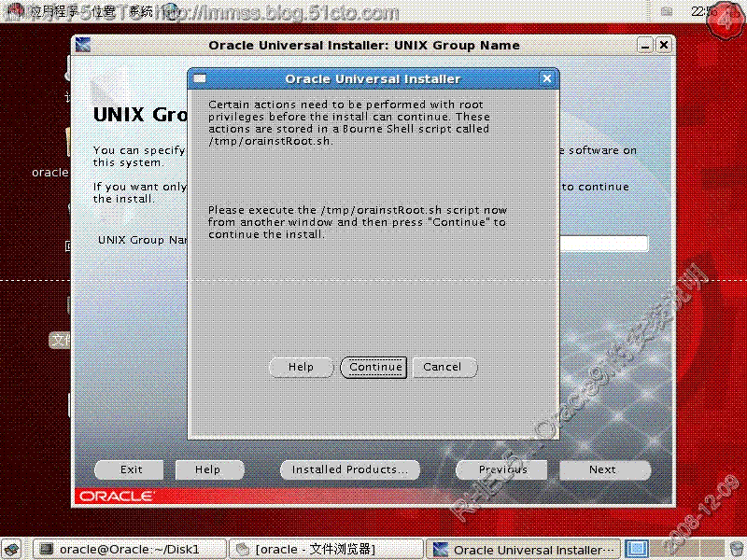Open the 位置 menu in top panel
Image resolution: width=747 pixels, height=560 pixels.
pyautogui.click(x=103, y=11)
